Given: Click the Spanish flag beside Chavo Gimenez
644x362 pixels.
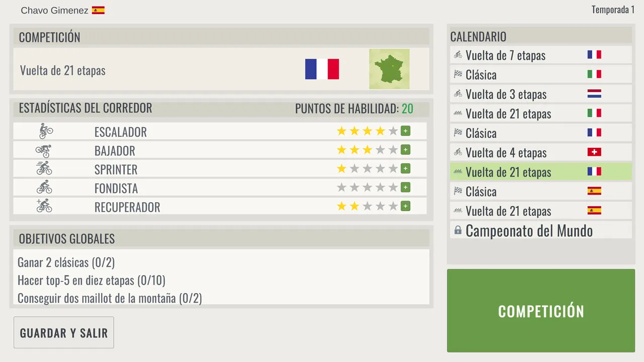Looking at the screenshot, I should click(x=98, y=10).
